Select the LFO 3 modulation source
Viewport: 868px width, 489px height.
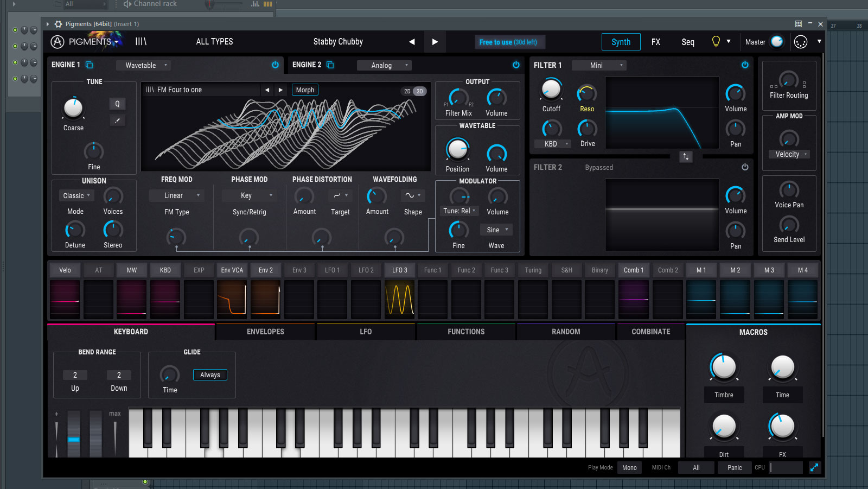(x=399, y=270)
